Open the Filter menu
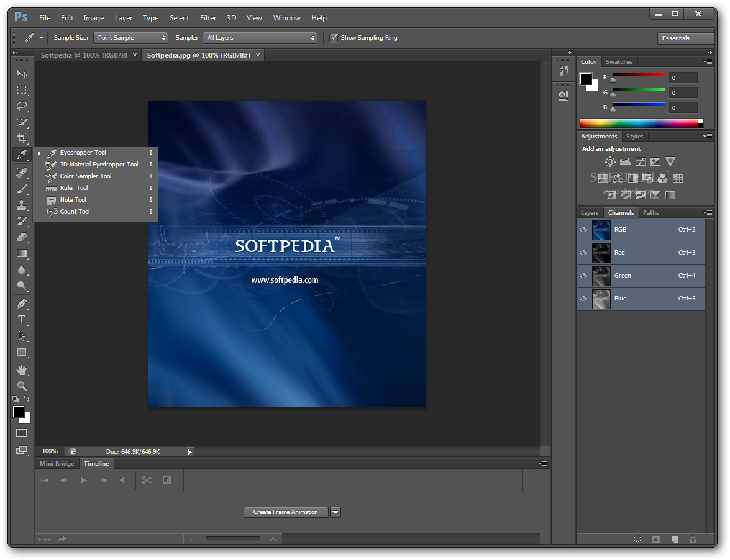Viewport: 730px width, 560px height. 208,18
